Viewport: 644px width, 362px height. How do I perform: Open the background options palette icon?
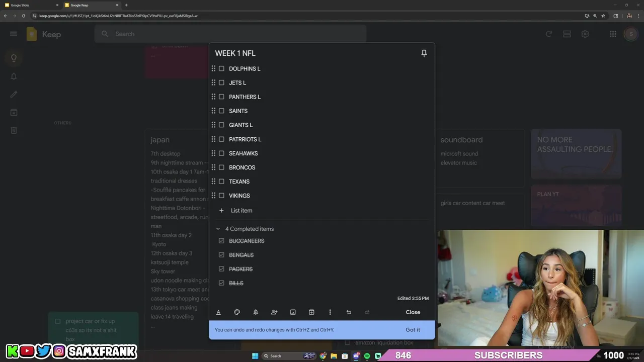tap(237, 312)
